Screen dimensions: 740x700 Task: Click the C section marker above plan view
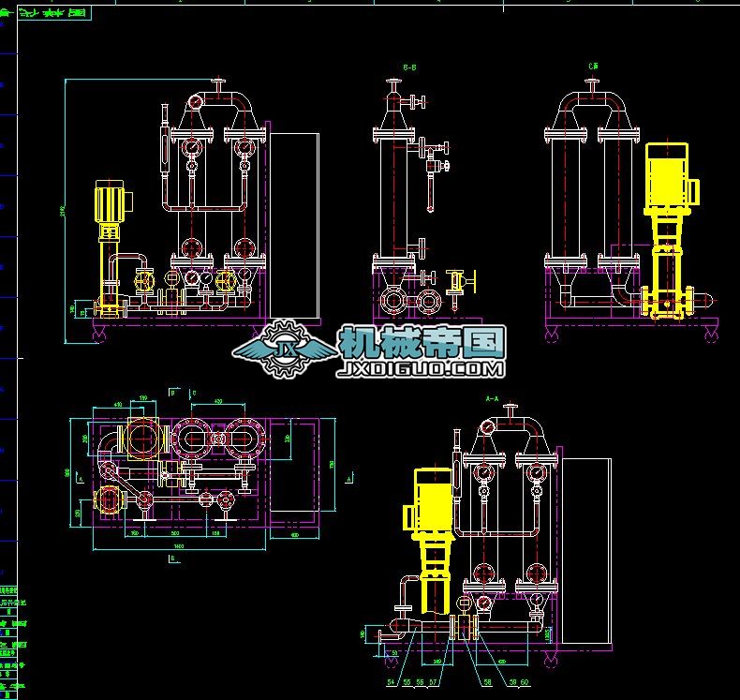[x=194, y=393]
